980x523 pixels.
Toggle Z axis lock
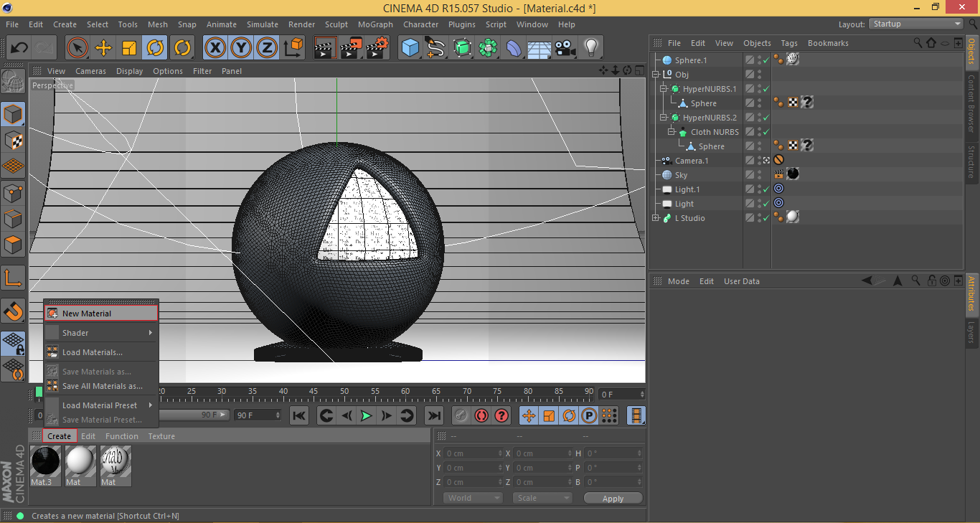(x=267, y=48)
